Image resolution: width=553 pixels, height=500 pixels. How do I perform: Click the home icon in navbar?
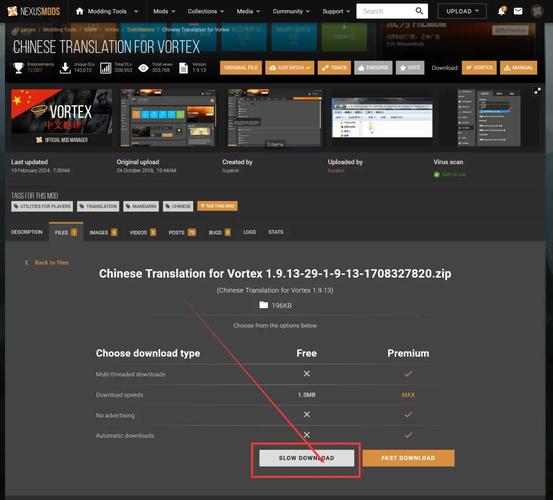[x=80, y=11]
